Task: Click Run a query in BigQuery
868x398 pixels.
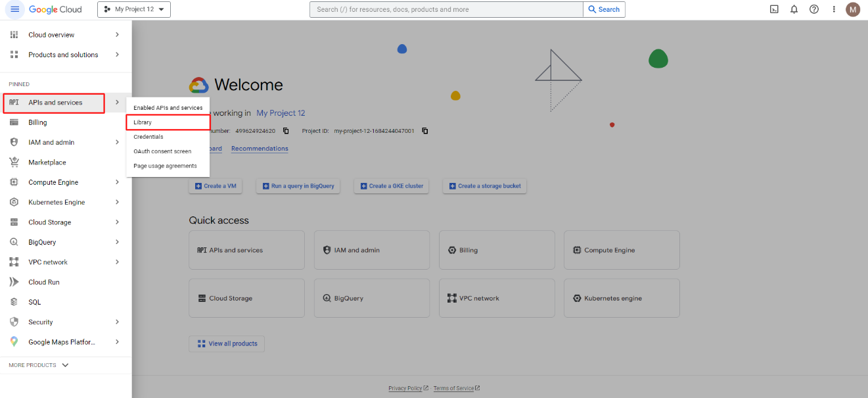Action: 299,186
